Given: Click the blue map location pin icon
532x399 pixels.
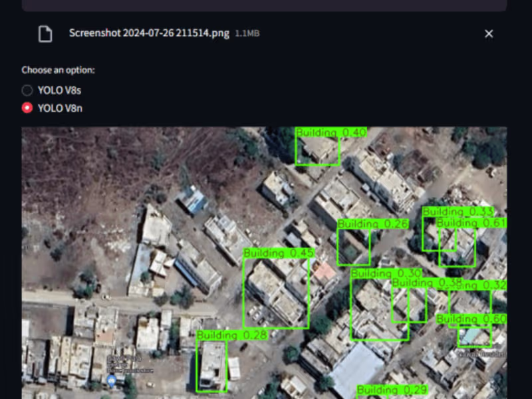Looking at the screenshot, I should [111, 380].
